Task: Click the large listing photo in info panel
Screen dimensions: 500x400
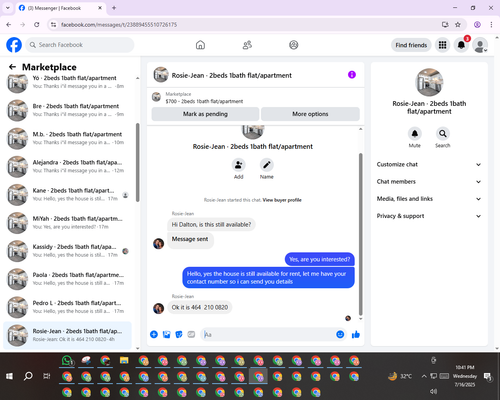Action: (429, 82)
